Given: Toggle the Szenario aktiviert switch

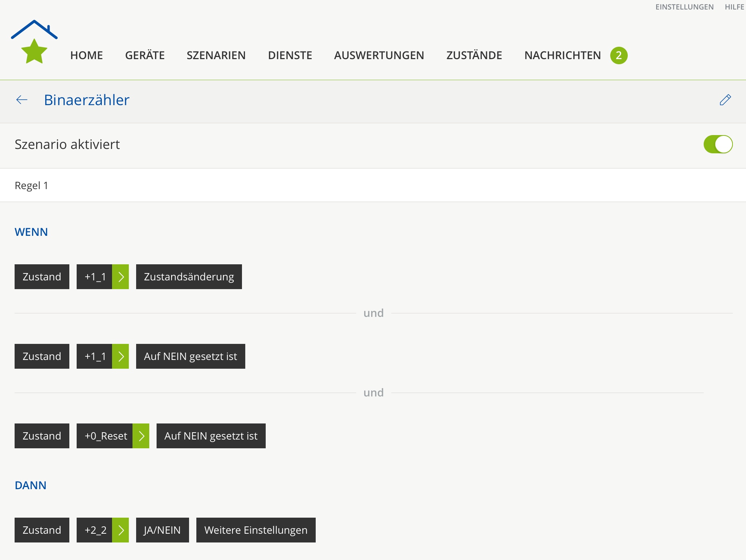Looking at the screenshot, I should point(718,144).
